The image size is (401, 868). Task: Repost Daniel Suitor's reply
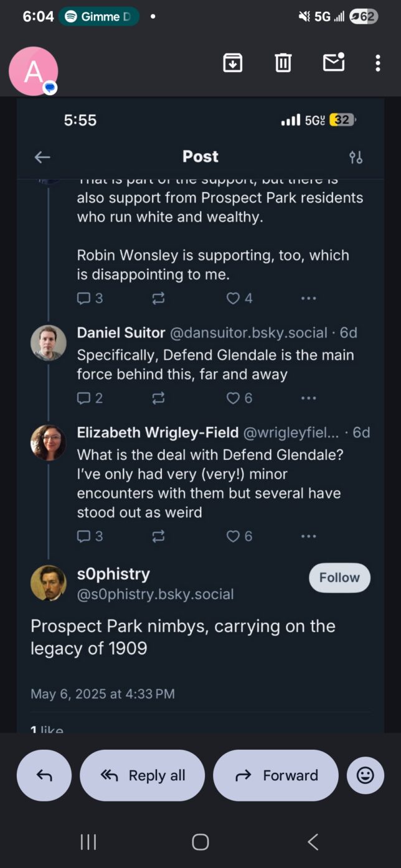click(x=159, y=398)
